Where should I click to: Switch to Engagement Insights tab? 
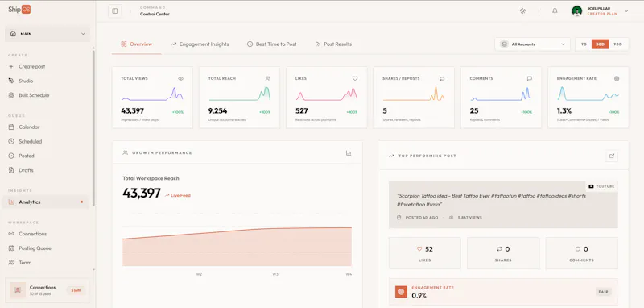pos(200,44)
